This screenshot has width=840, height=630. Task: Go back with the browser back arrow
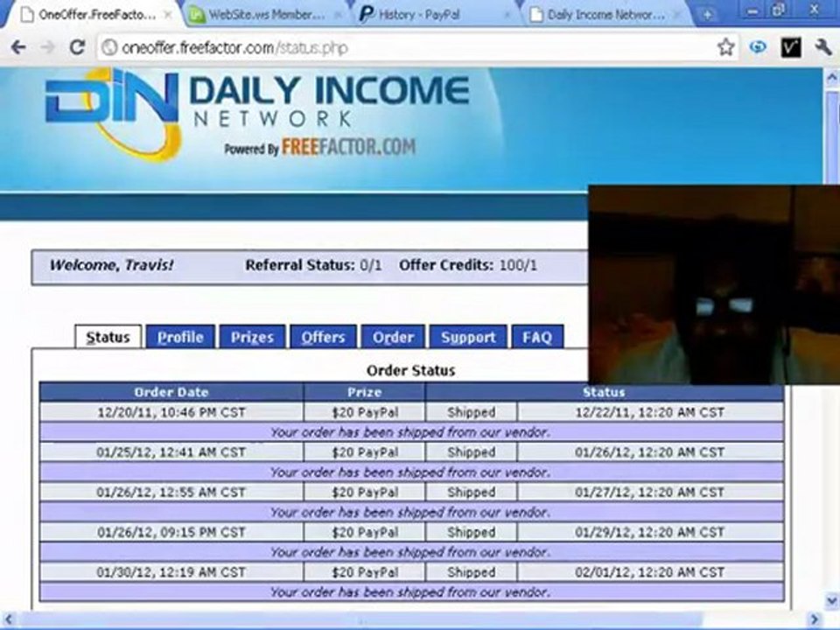click(18, 47)
